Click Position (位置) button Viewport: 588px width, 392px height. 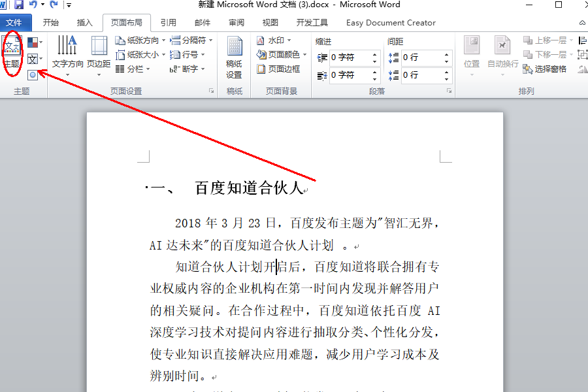tap(472, 56)
